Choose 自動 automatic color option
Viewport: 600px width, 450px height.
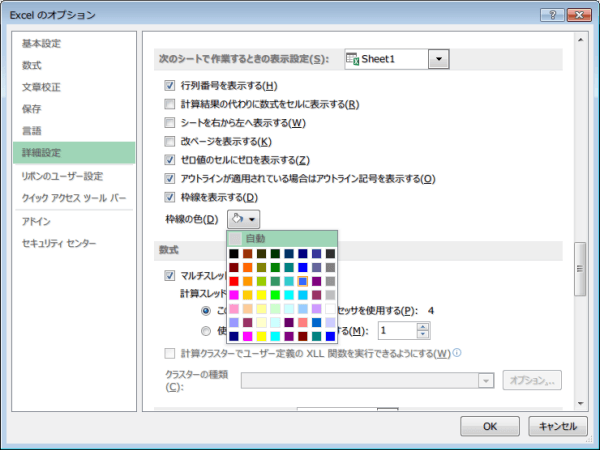282,239
